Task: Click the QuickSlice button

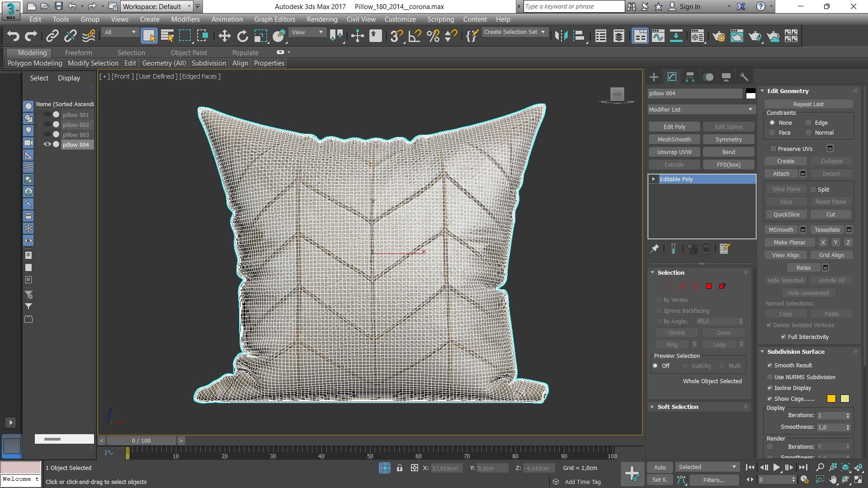Action: (x=786, y=215)
